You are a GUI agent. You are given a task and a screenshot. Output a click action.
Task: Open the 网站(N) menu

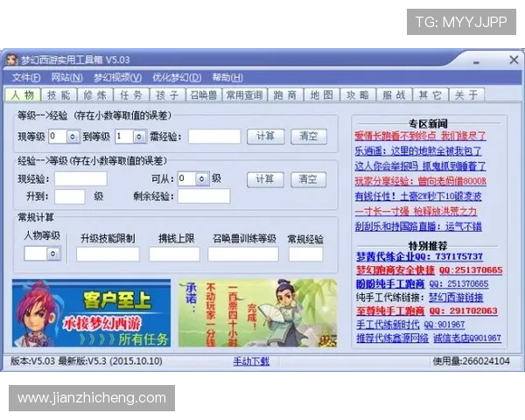[x=67, y=78]
